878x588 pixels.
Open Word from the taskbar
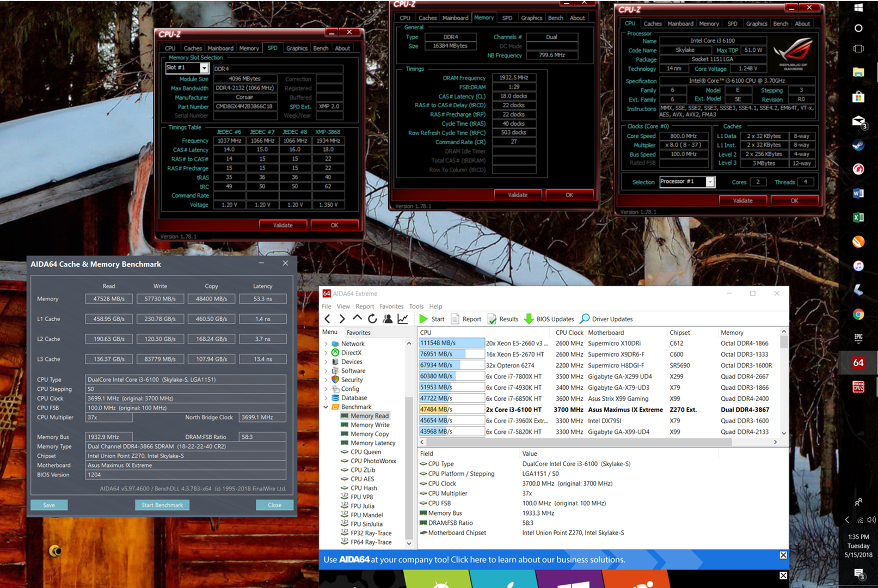[x=858, y=193]
